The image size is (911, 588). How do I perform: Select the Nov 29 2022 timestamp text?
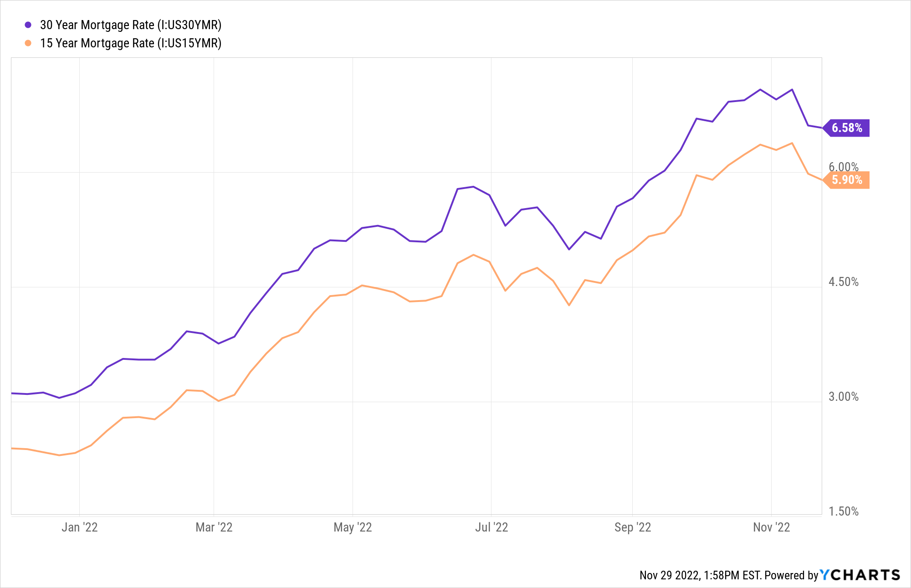700,575
